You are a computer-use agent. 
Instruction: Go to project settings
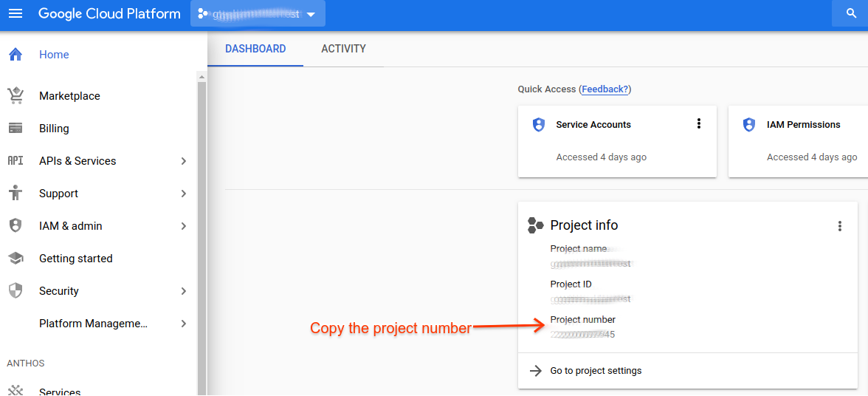pos(596,371)
